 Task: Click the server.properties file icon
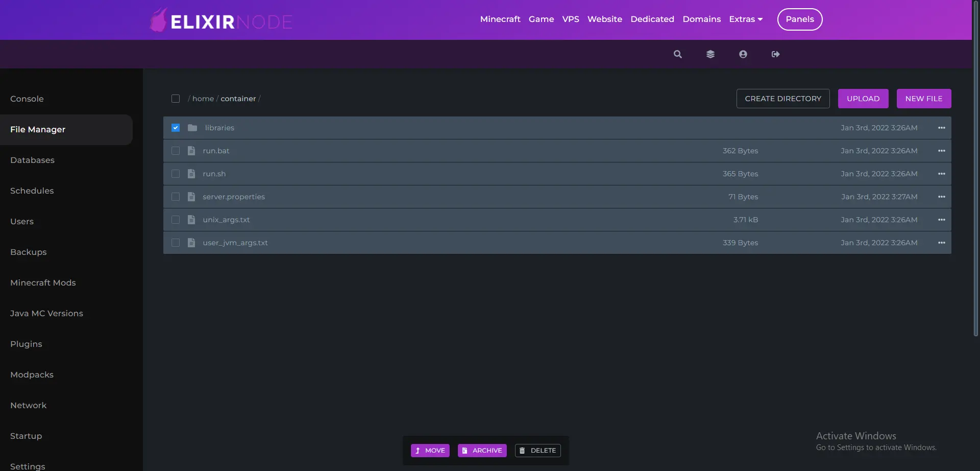191,197
